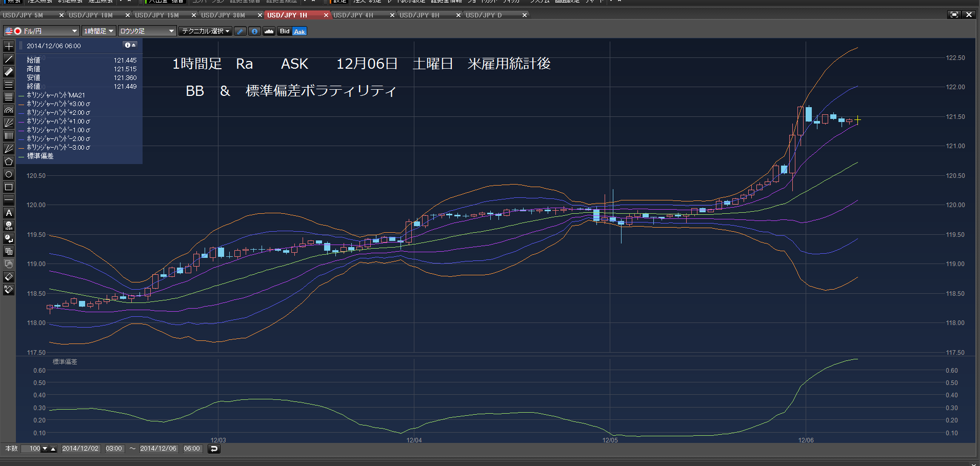Click the chart window maximize button
This screenshot has width=980, height=466.
(x=954, y=15)
